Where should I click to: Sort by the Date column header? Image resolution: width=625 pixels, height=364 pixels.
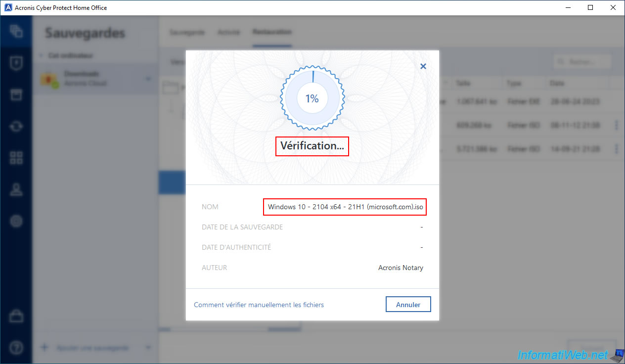point(557,83)
